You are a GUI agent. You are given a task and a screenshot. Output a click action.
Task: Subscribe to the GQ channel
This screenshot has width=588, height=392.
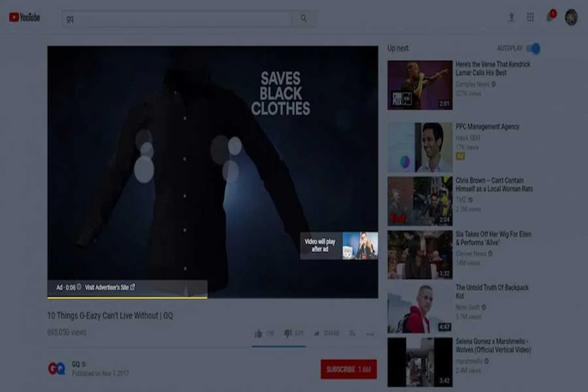pos(348,369)
